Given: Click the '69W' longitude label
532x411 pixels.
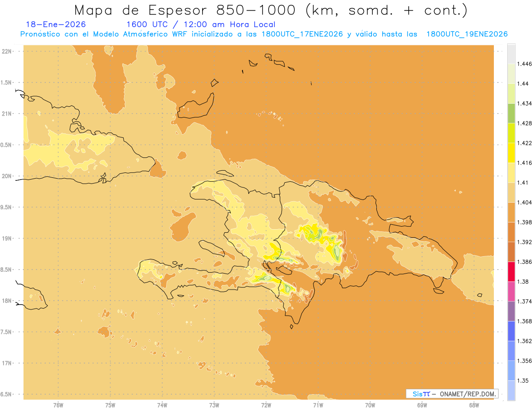Looking at the screenshot, I should click(x=422, y=405).
